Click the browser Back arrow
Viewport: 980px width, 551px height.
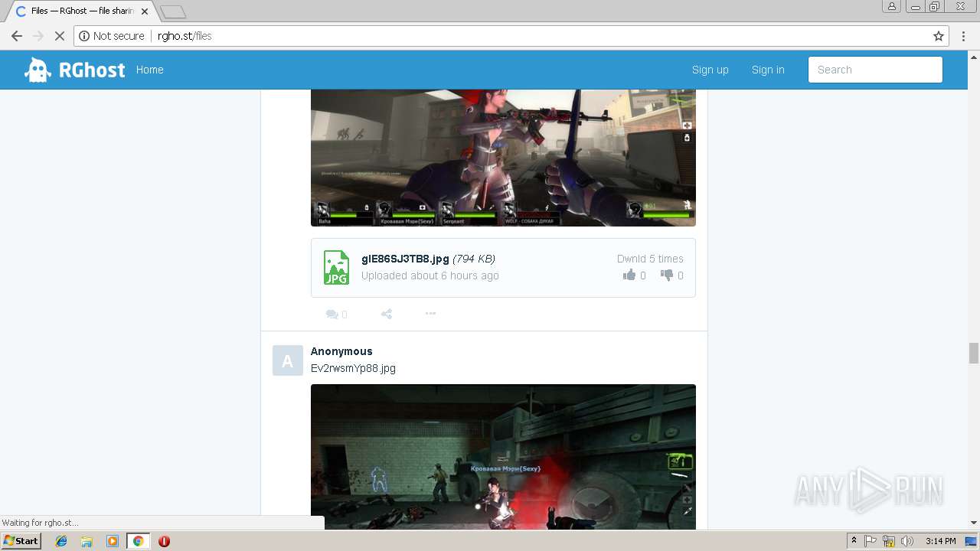tap(16, 36)
